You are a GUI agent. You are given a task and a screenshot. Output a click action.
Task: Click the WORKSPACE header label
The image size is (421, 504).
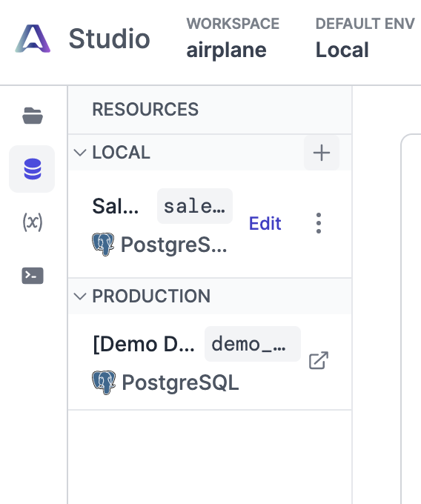[233, 24]
